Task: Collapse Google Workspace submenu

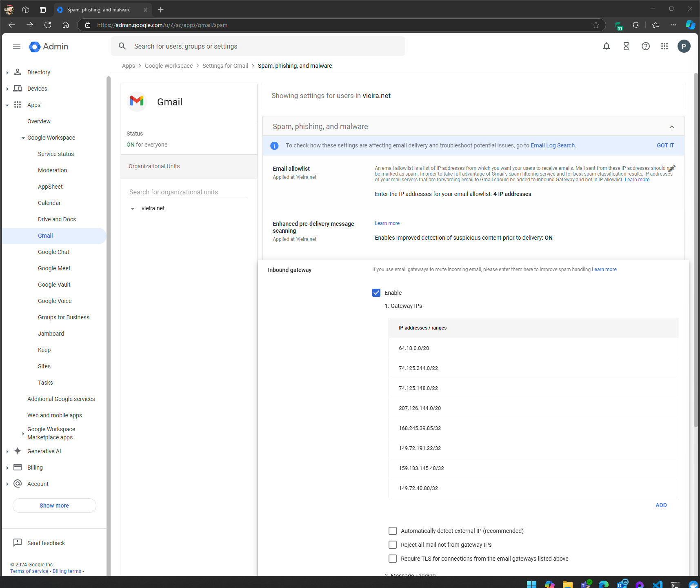Action: (23, 138)
